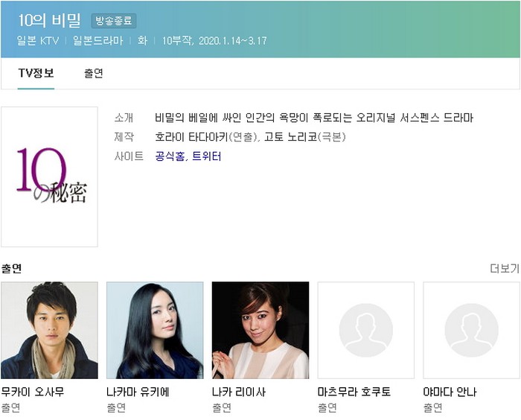Click the 일본드라마 genre label
This screenshot has width=521, height=420.
98,41
